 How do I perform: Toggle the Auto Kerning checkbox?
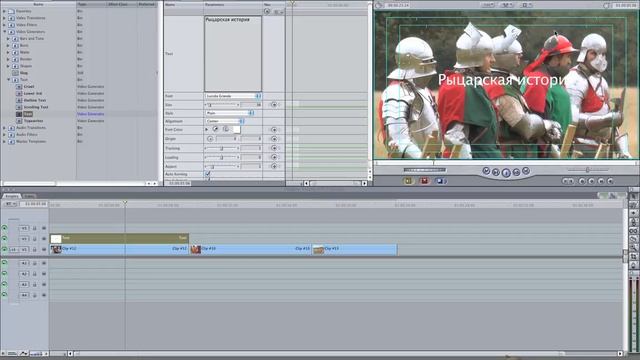[208, 174]
